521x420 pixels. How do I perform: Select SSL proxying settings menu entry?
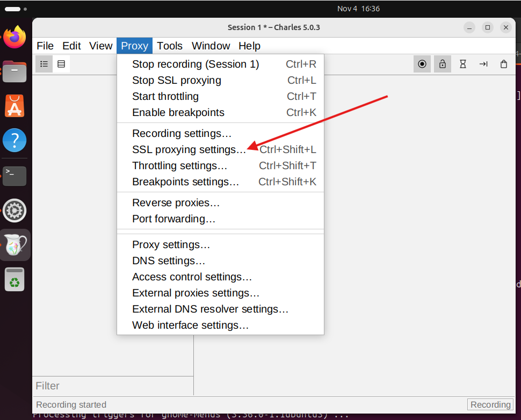pos(189,149)
